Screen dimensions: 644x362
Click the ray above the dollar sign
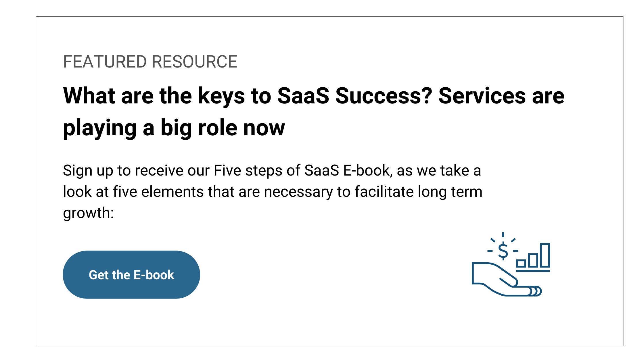click(503, 235)
